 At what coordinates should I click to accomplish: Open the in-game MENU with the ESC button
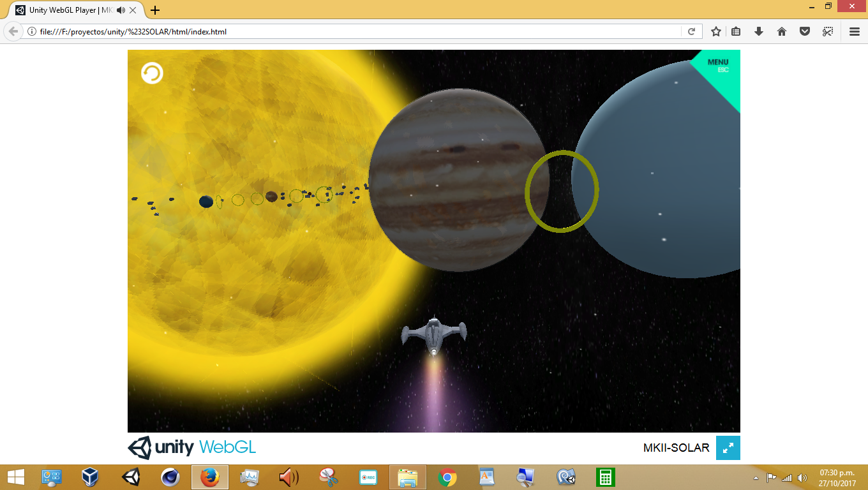[x=719, y=65]
